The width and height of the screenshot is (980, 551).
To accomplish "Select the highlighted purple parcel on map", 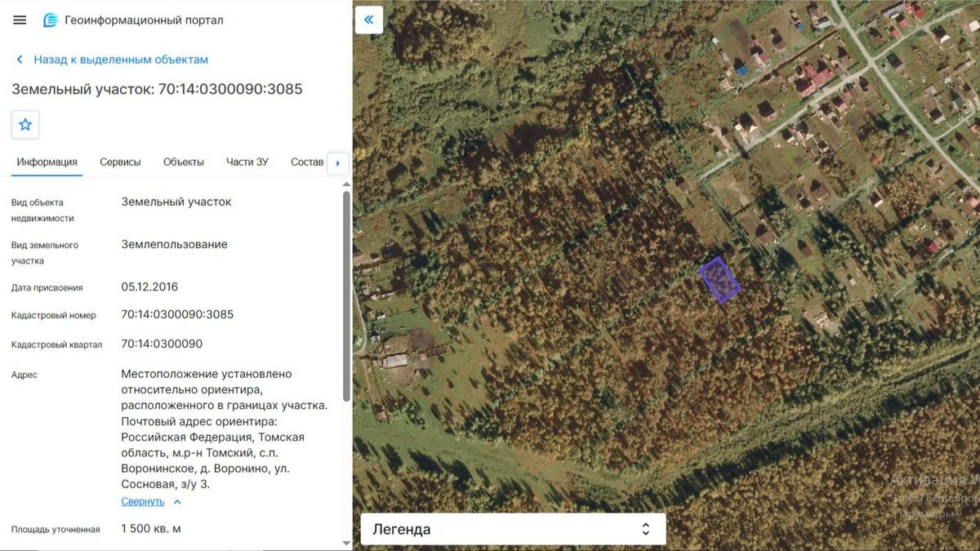I will [719, 280].
